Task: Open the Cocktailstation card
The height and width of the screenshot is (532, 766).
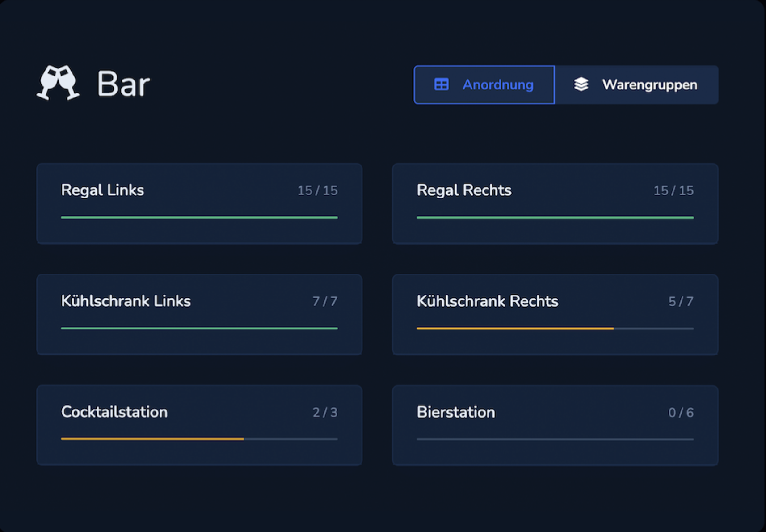Action: (199, 426)
